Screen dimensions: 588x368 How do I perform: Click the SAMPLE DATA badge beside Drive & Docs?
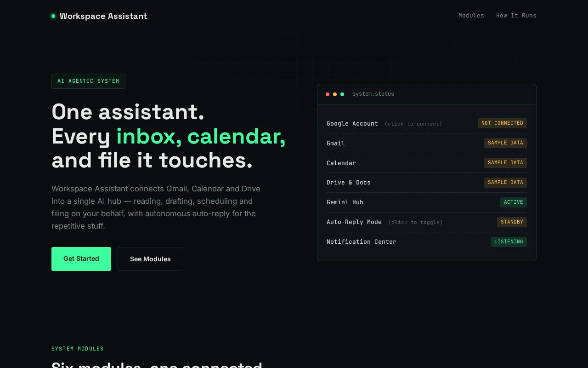(505, 183)
